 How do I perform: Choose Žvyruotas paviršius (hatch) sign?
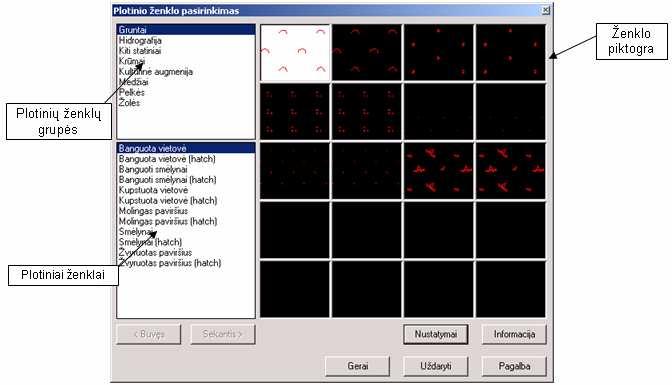click(170, 263)
